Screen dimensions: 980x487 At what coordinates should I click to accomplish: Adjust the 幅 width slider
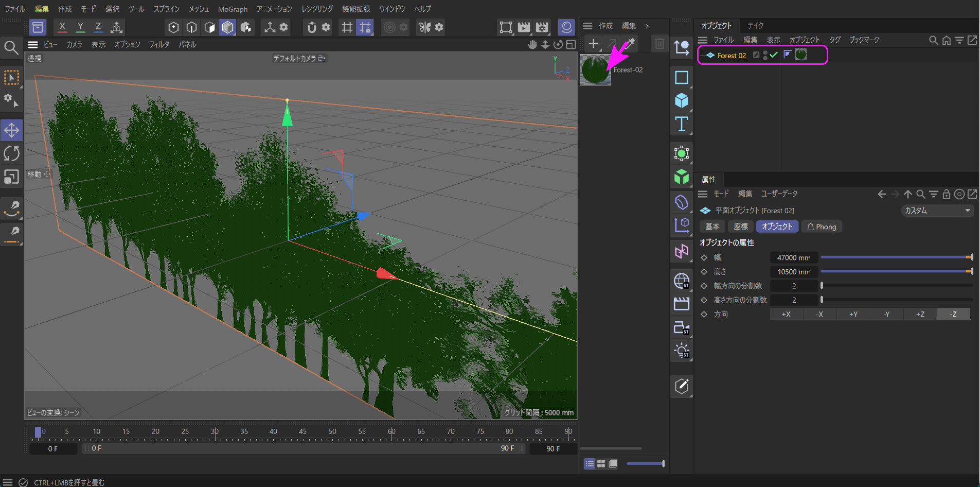pos(895,257)
